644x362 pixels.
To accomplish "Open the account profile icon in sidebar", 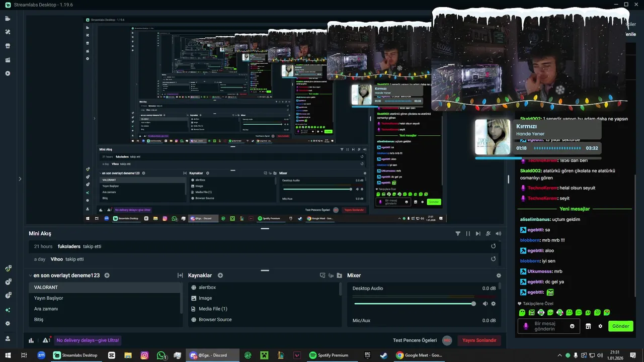I will 8,338.
